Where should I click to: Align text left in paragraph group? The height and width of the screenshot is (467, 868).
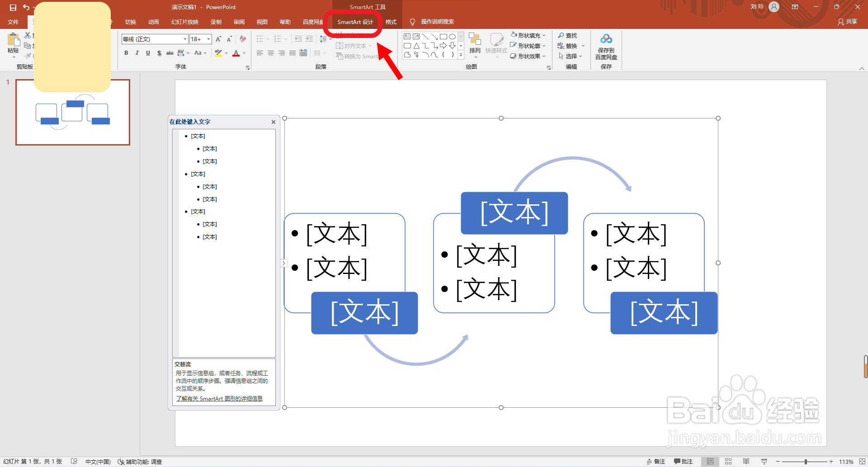[260, 53]
